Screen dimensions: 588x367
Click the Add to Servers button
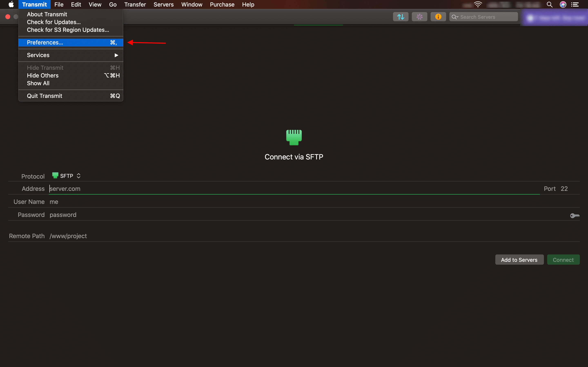click(519, 260)
